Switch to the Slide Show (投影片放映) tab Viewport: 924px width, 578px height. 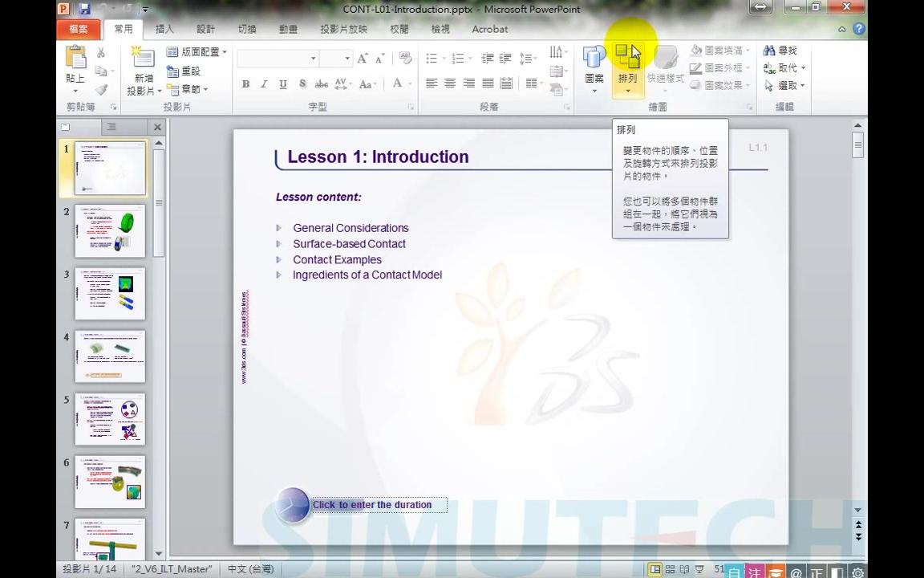click(x=343, y=29)
